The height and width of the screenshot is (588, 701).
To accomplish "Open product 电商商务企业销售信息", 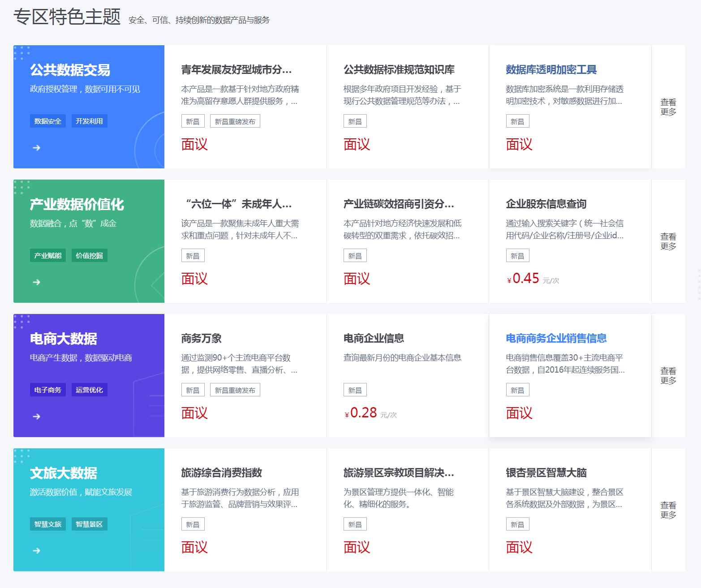I will pos(556,339).
